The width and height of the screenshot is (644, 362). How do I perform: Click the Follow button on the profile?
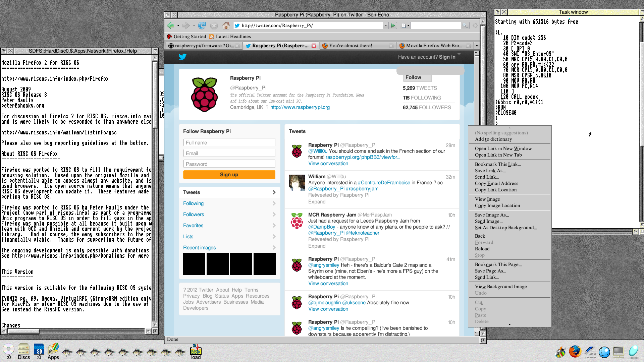[x=417, y=77]
